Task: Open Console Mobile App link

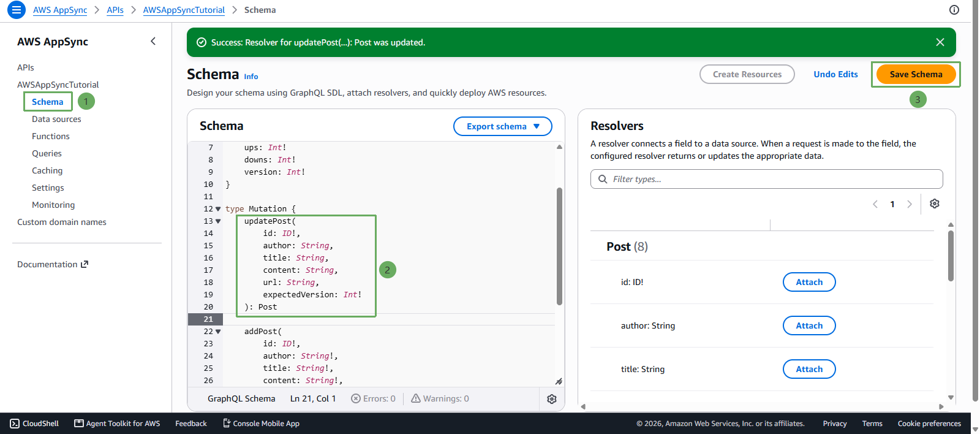Action: [x=261, y=424]
